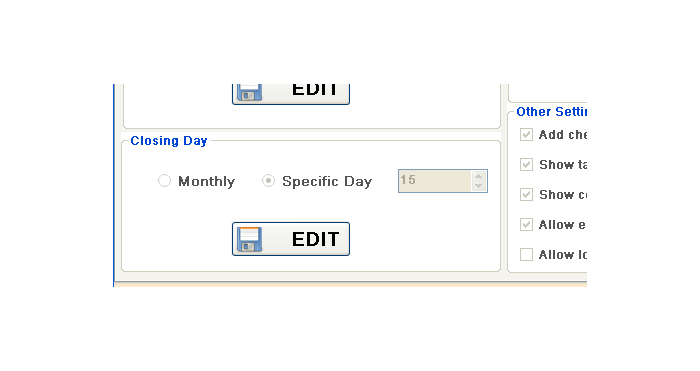The height and width of the screenshot is (371, 700).
Task: Uncheck the "Allow e..." checkbox
Action: (x=526, y=224)
